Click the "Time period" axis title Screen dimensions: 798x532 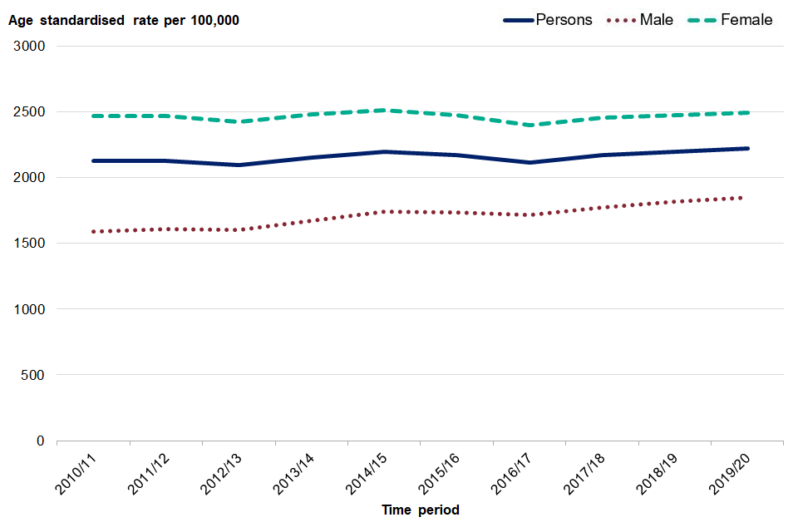point(420,510)
